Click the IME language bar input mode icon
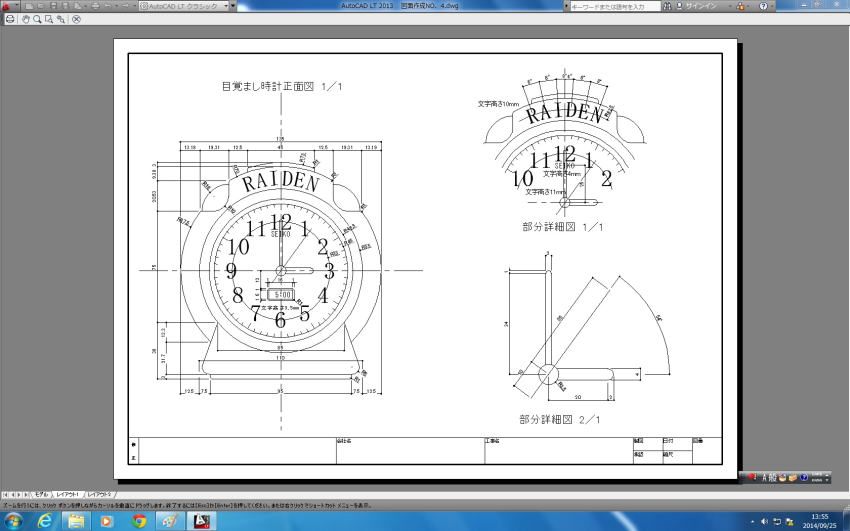 [x=764, y=477]
